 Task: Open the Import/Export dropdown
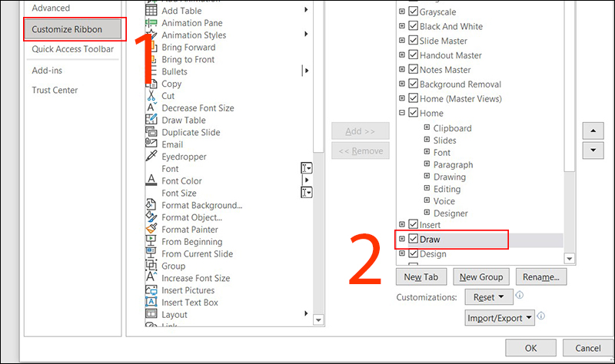[x=500, y=318]
